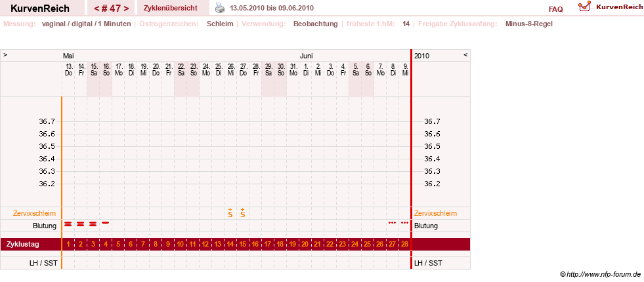Image resolution: width=644 pixels, height=282 pixels.
Task: Click the Minus-8-Regel setting value
Action: click(529, 24)
